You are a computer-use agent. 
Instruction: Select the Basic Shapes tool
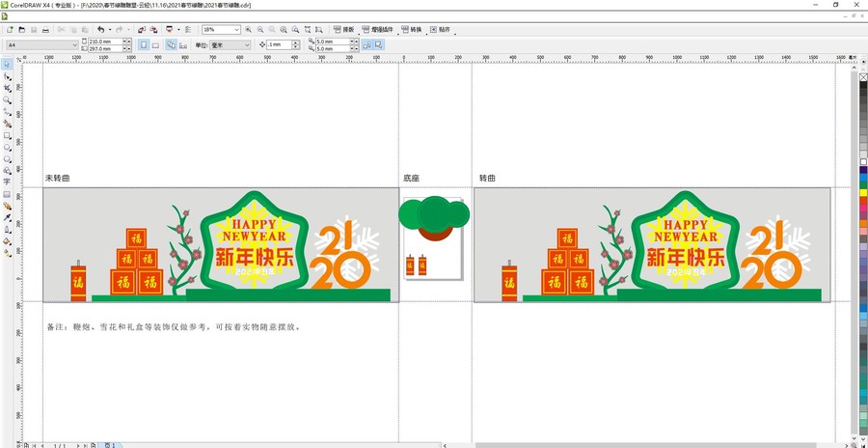(7, 171)
